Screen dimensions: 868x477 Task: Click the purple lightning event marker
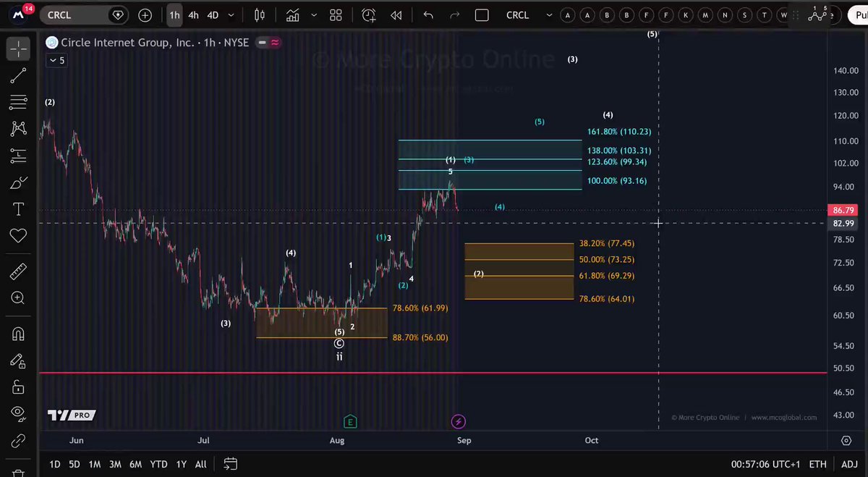pos(458,421)
